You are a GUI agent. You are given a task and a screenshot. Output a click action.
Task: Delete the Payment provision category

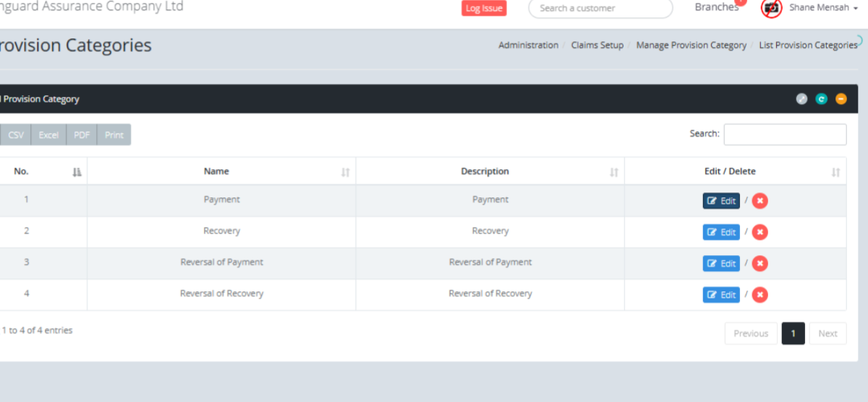(759, 201)
